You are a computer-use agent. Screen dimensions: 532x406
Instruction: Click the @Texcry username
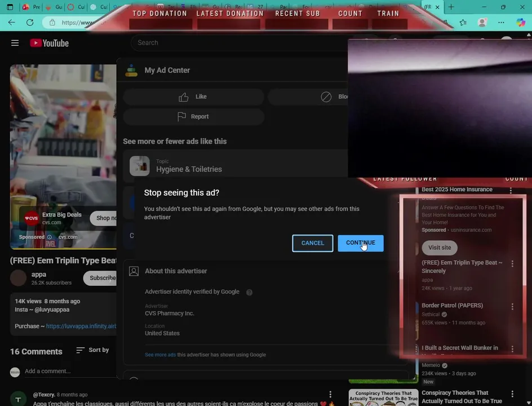tap(44, 395)
